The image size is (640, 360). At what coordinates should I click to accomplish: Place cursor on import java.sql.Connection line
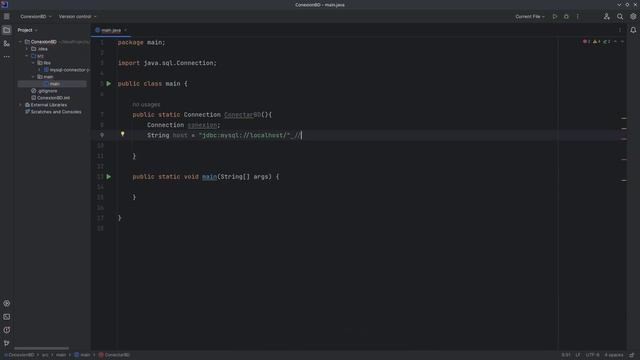167,63
